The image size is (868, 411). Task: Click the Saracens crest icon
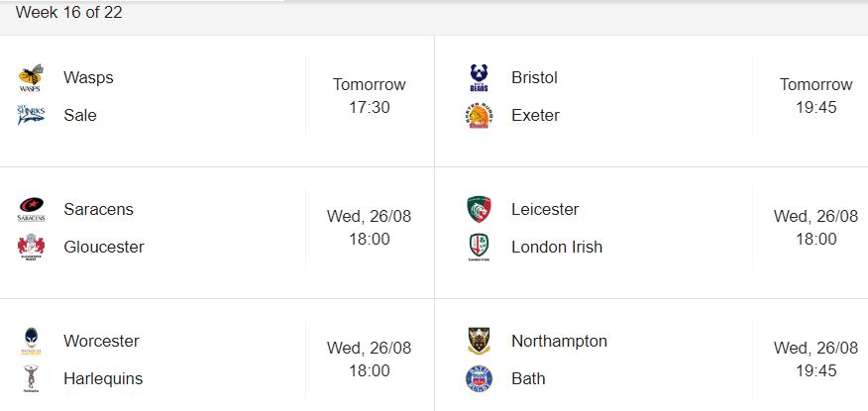(x=31, y=210)
